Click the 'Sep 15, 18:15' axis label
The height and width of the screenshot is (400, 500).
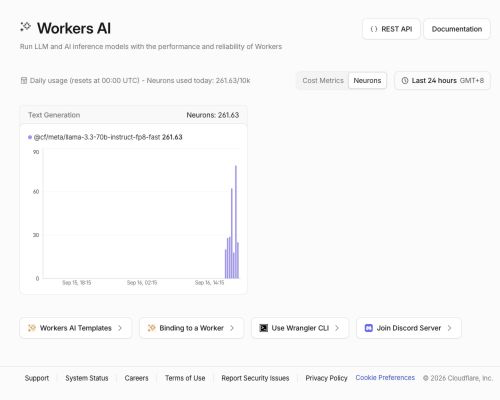pyautogui.click(x=77, y=283)
